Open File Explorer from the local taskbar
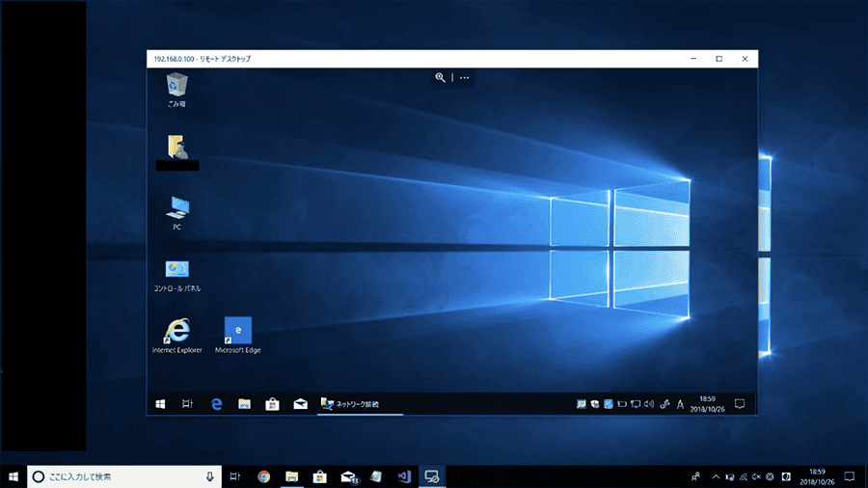The height and width of the screenshot is (488, 868). 291,476
